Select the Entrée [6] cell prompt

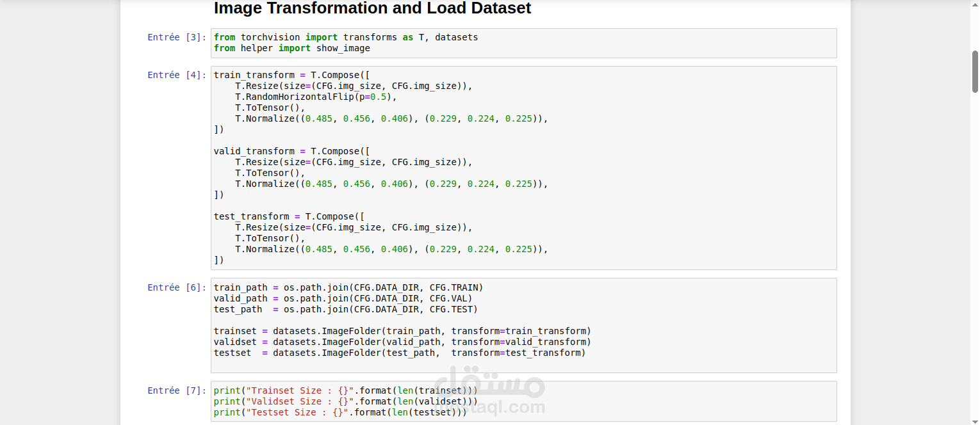pyautogui.click(x=177, y=287)
